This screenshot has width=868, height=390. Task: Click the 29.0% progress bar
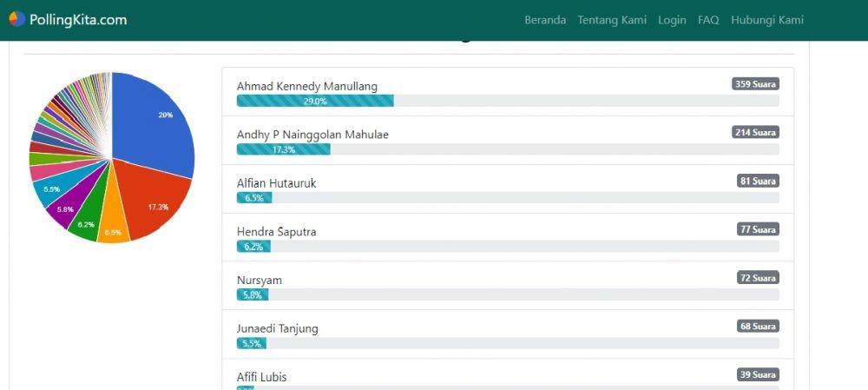tap(315, 101)
